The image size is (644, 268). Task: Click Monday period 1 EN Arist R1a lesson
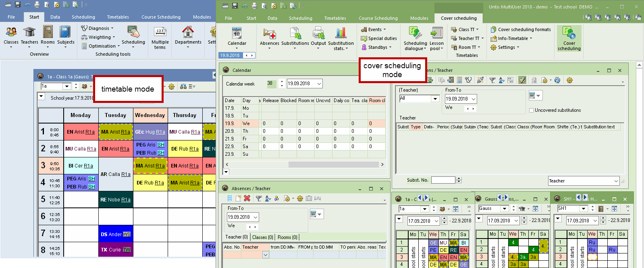pos(81,132)
